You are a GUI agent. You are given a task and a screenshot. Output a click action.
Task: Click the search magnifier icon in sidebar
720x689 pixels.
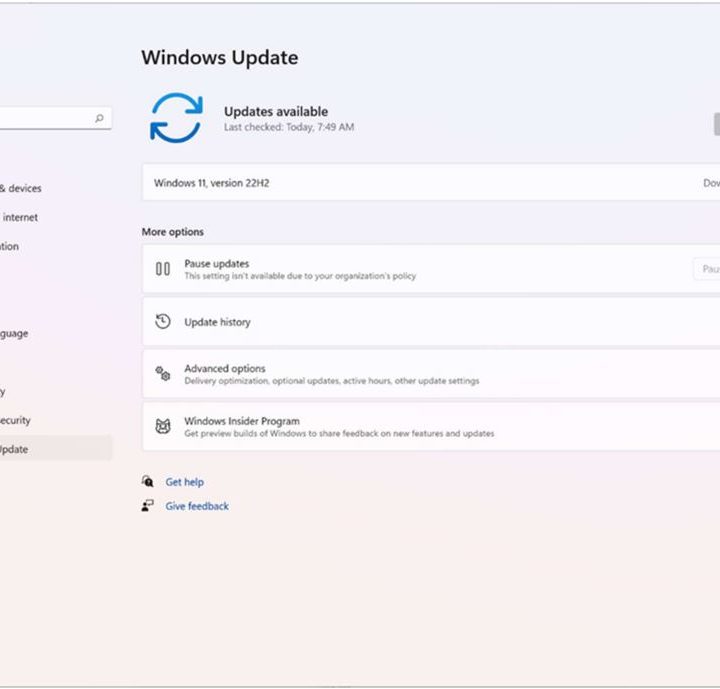pyautogui.click(x=99, y=119)
